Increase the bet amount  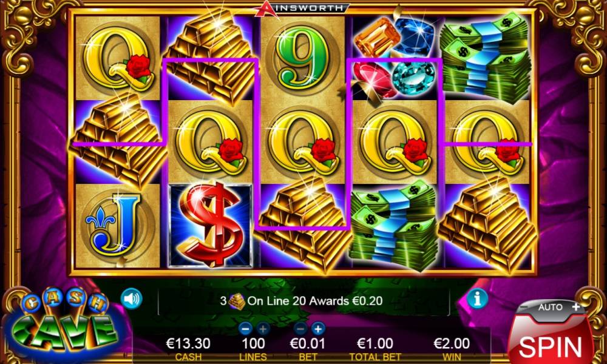[x=318, y=329]
